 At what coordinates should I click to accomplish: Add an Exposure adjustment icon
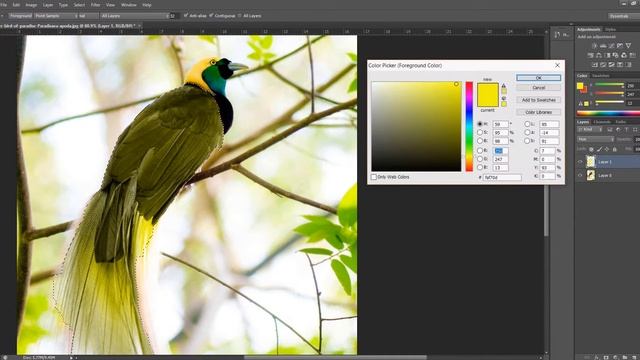(x=620, y=46)
